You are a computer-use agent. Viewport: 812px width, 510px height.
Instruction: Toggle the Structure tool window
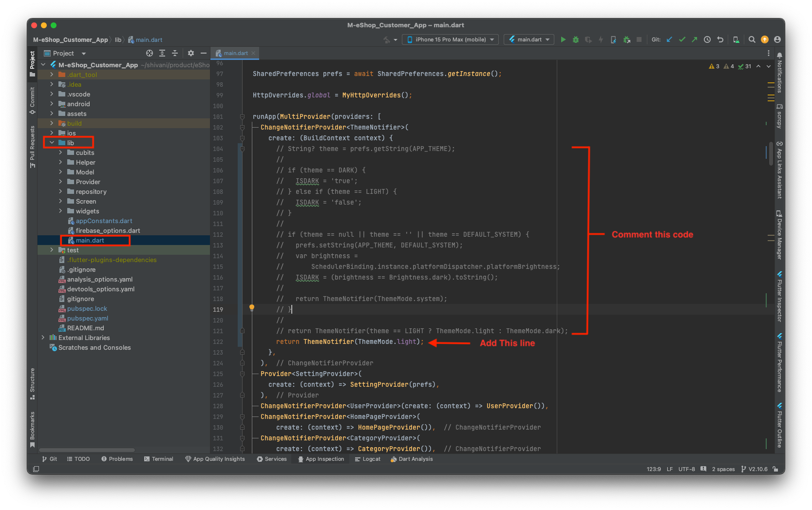point(32,383)
